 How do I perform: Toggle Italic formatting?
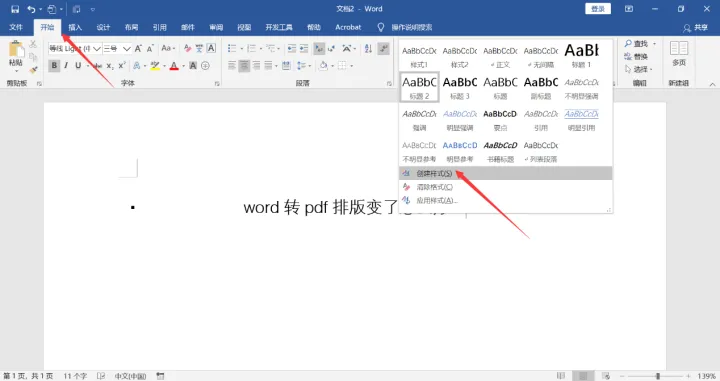click(x=66, y=66)
